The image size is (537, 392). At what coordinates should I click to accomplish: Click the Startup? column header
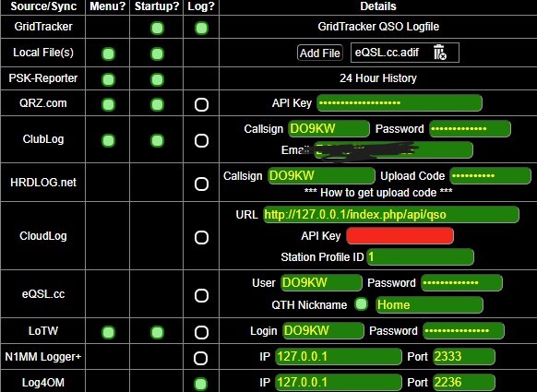pyautogui.click(x=157, y=6)
